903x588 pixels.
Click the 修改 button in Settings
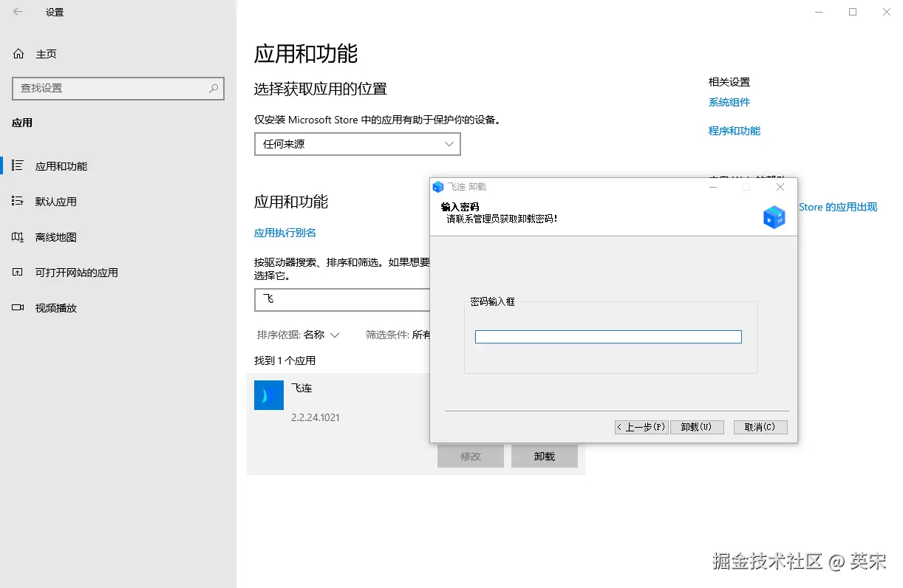tap(471, 457)
